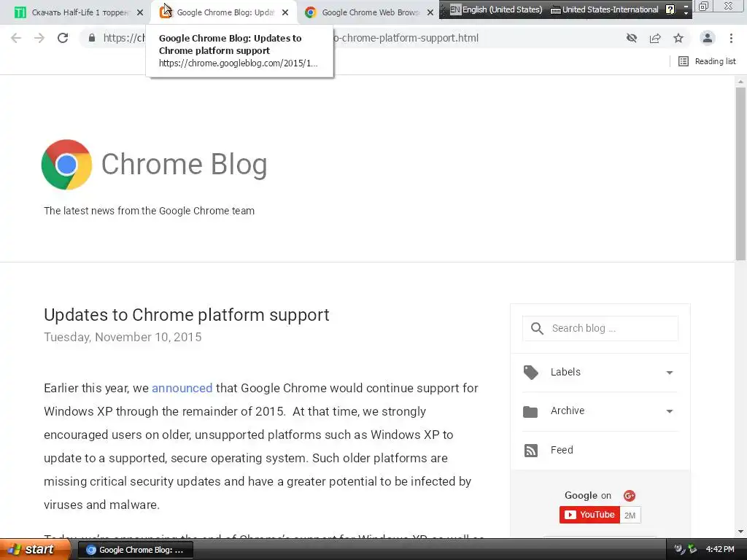Go forward using the browser forward arrow
This screenshot has width=747, height=560.
coord(39,38)
